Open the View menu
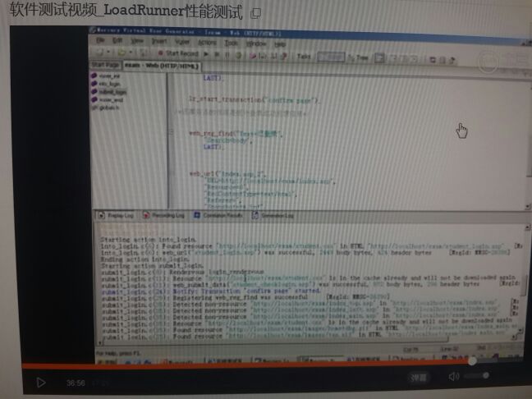 coord(137,41)
